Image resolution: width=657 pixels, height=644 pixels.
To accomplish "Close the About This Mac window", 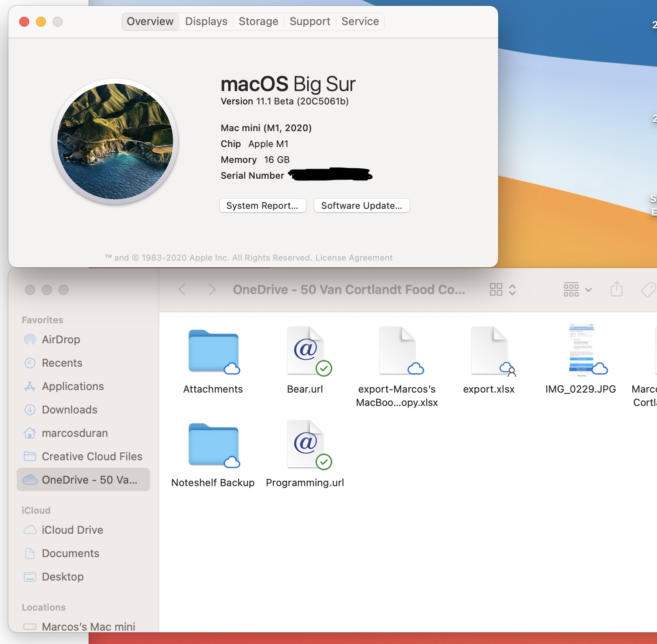I will (x=24, y=22).
